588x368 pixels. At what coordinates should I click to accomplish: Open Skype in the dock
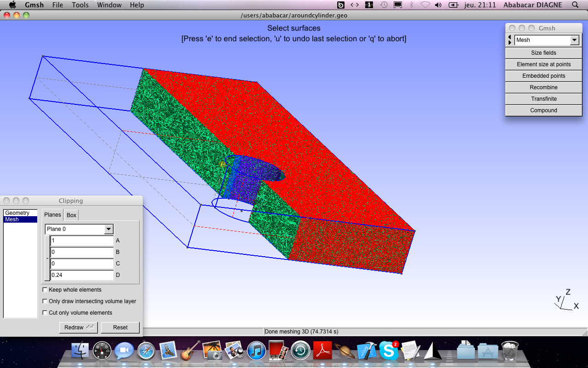389,351
